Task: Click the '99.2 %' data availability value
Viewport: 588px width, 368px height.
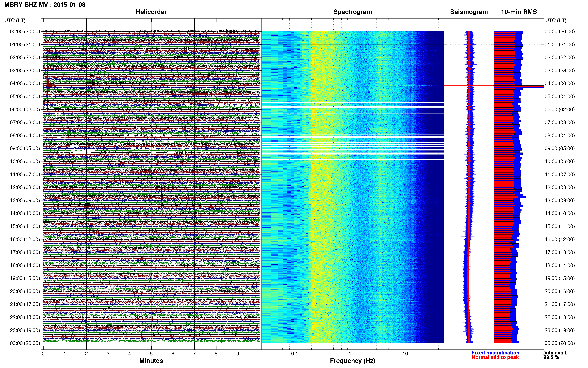Action: pyautogui.click(x=551, y=357)
